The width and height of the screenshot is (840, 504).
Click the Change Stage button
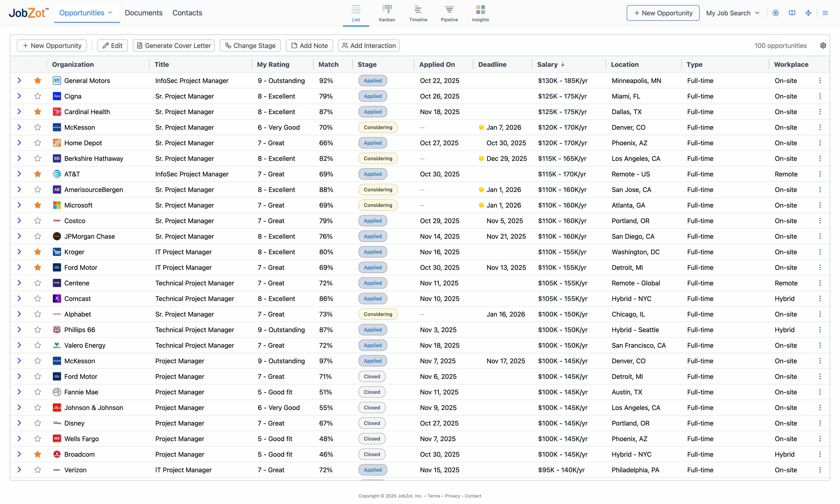250,45
